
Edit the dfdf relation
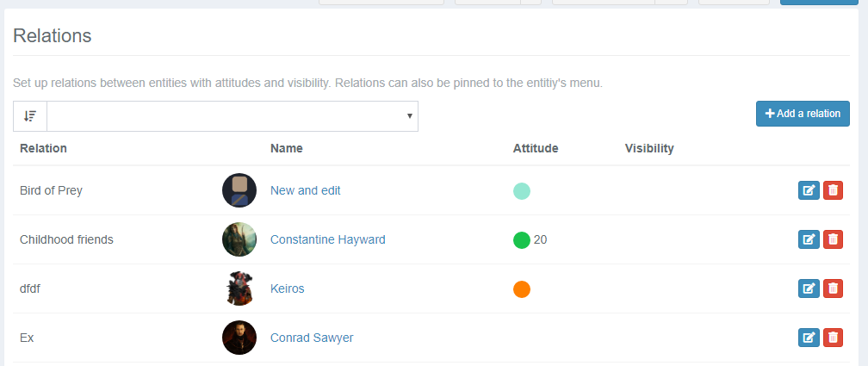(x=809, y=288)
